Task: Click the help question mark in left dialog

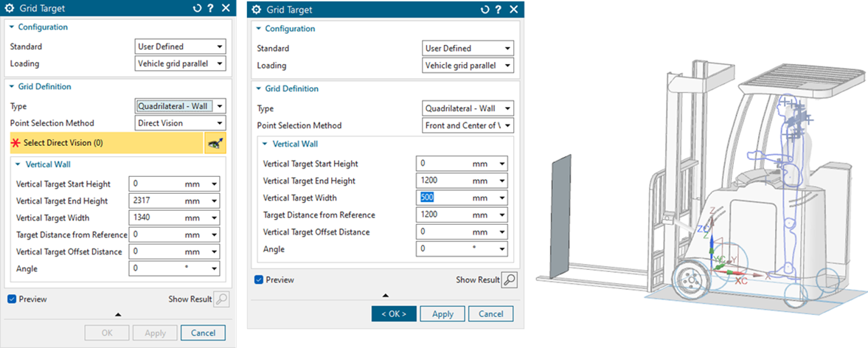Action: (210, 8)
